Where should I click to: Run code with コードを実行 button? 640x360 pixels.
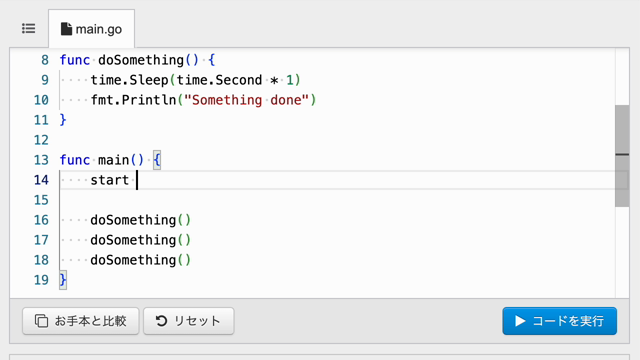coord(560,321)
